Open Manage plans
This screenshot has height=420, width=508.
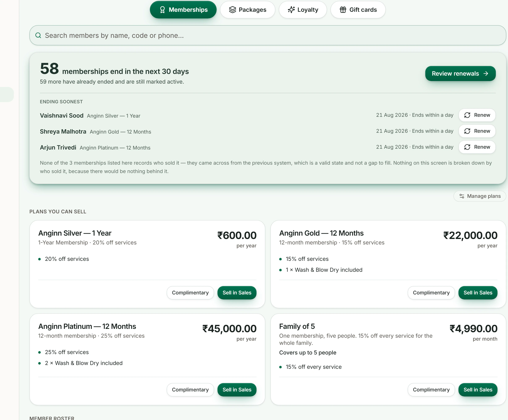(x=480, y=196)
